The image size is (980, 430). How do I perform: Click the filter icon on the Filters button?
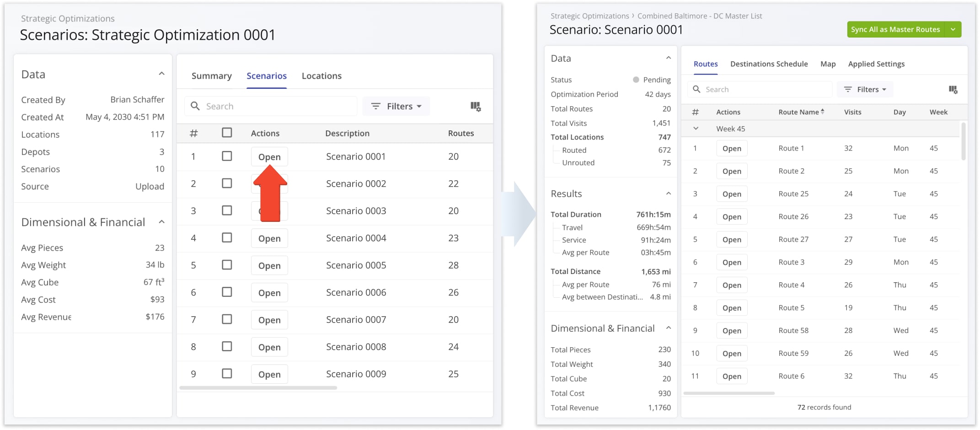(x=376, y=106)
